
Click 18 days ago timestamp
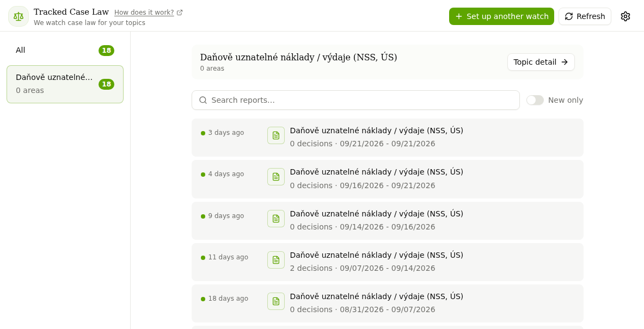[228, 299]
